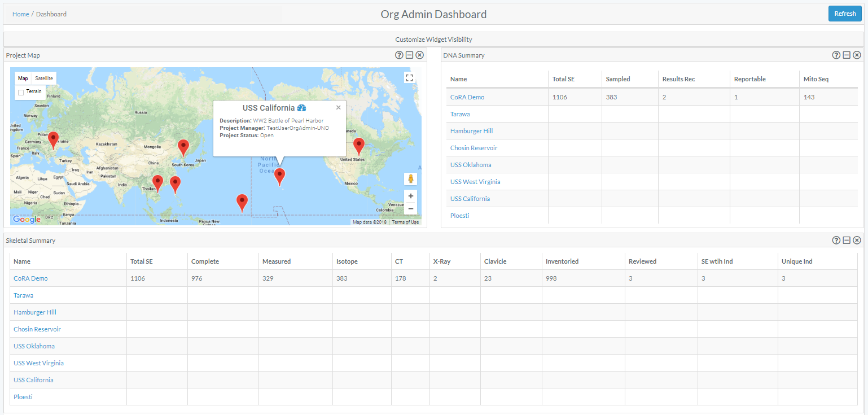Click the X-Ray column header
This screenshot has height=415, width=868.
tap(441, 261)
